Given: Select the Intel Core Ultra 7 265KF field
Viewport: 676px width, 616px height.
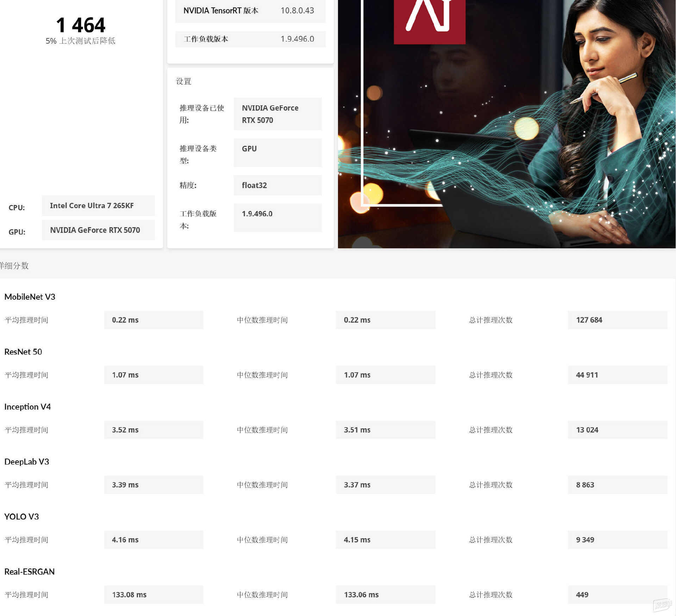Looking at the screenshot, I should point(98,206).
